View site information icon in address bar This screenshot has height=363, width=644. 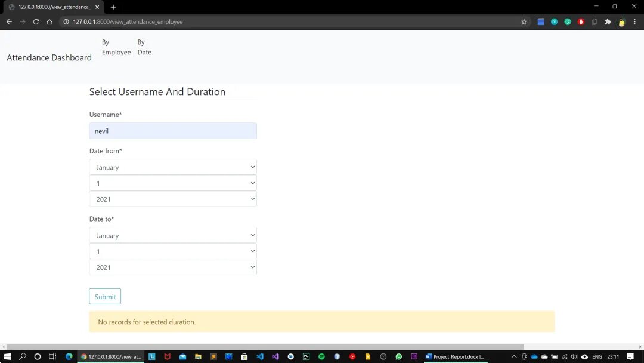(66, 21)
